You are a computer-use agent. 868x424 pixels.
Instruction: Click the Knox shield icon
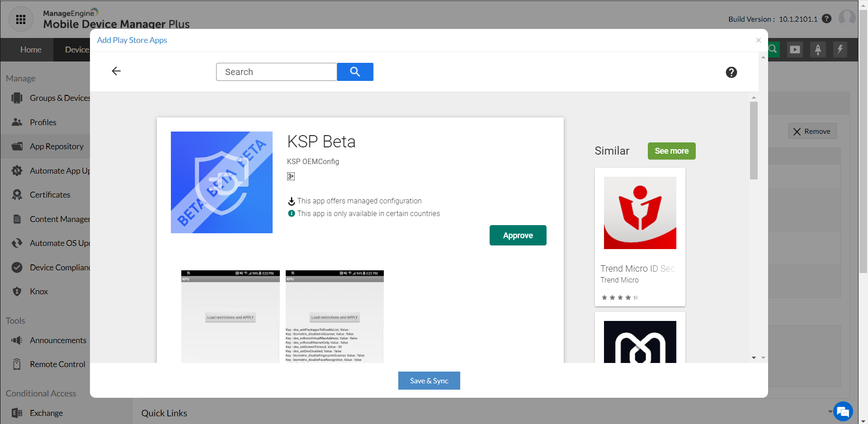(x=17, y=292)
